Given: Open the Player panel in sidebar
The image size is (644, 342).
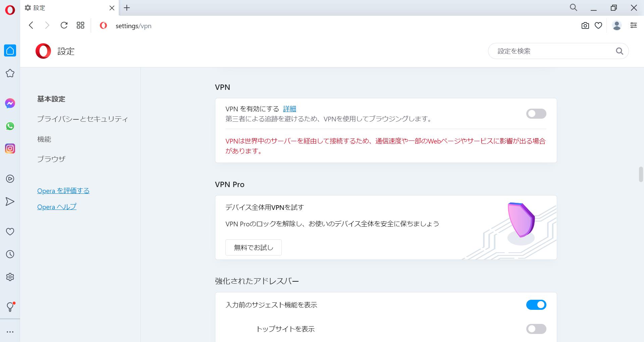Looking at the screenshot, I should 10,179.
